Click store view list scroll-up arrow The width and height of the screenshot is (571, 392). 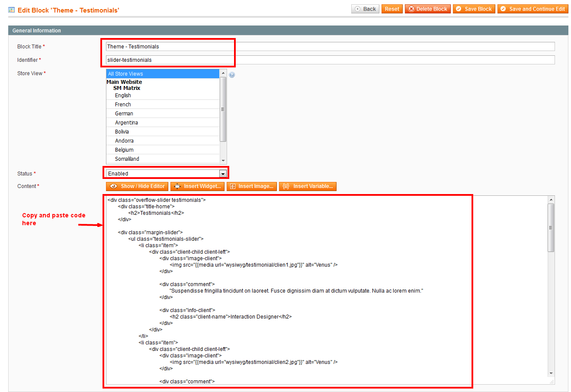pos(223,73)
